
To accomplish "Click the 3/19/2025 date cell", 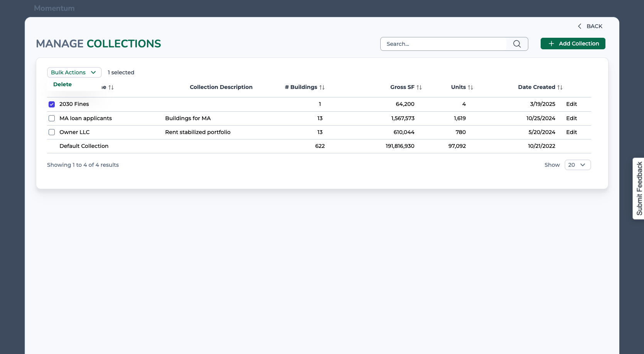I will pyautogui.click(x=543, y=104).
